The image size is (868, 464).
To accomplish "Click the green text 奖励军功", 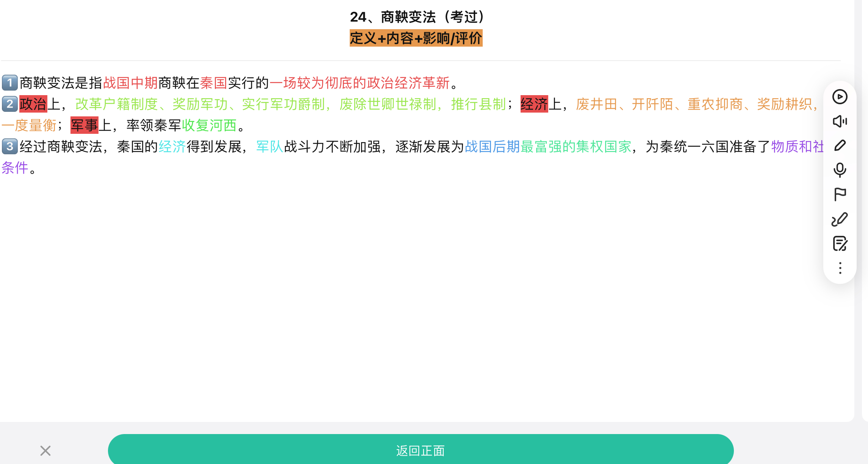I will (200, 104).
